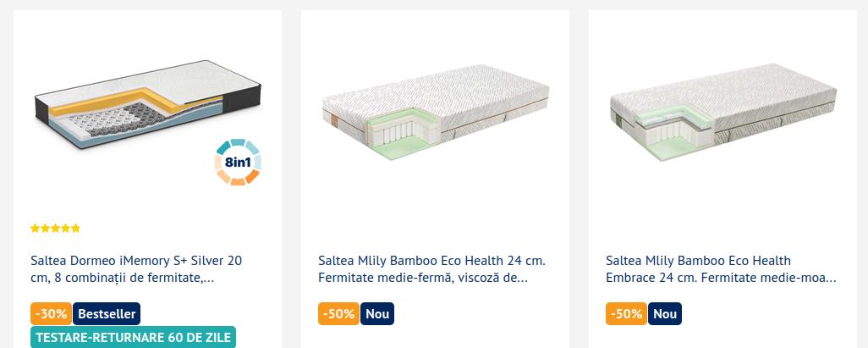
Task: Click the last yellow star of the rating
Action: 76,229
